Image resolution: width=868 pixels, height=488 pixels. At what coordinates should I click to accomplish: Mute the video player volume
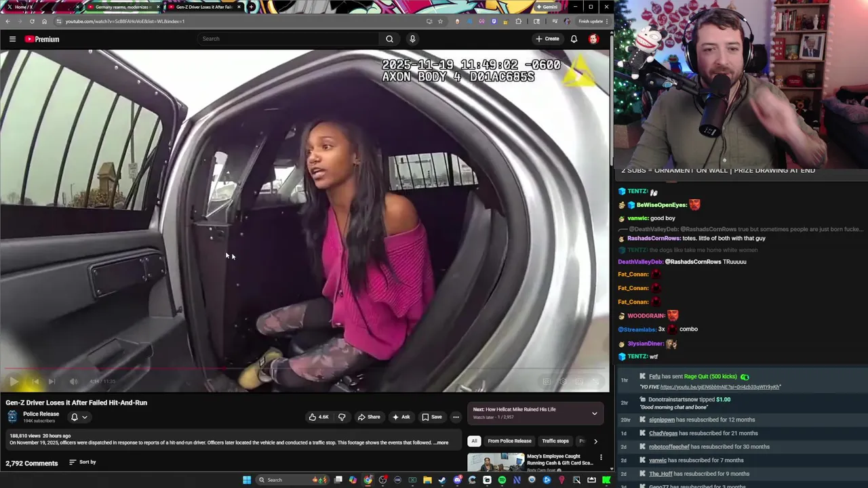73,382
